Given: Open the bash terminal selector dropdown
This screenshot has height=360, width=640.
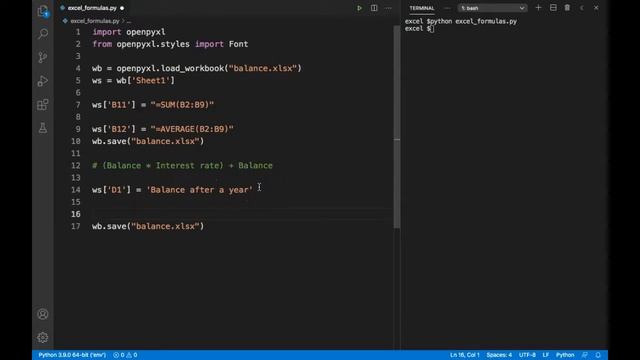Looking at the screenshot, I should tap(492, 8).
